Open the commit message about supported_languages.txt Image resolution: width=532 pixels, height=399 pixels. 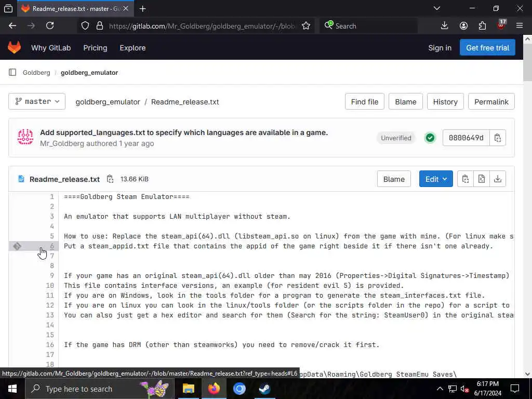tap(184, 132)
